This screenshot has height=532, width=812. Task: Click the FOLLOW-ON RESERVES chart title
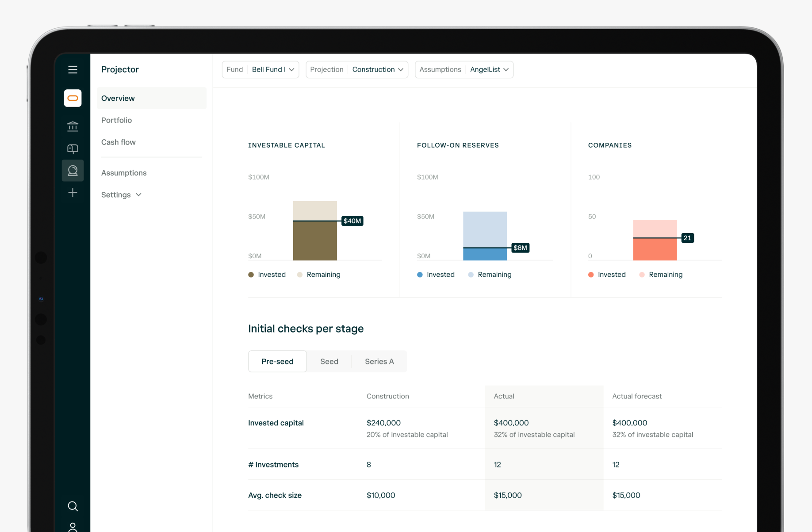point(458,145)
